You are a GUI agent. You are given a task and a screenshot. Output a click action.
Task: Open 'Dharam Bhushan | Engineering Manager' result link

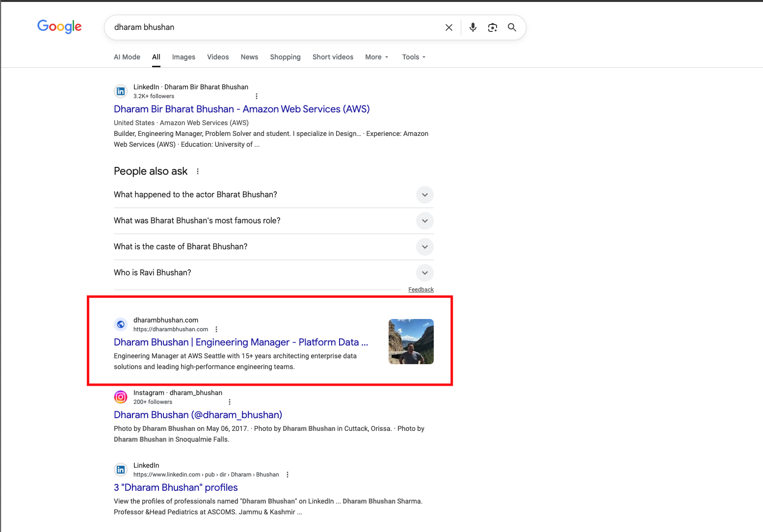point(241,342)
